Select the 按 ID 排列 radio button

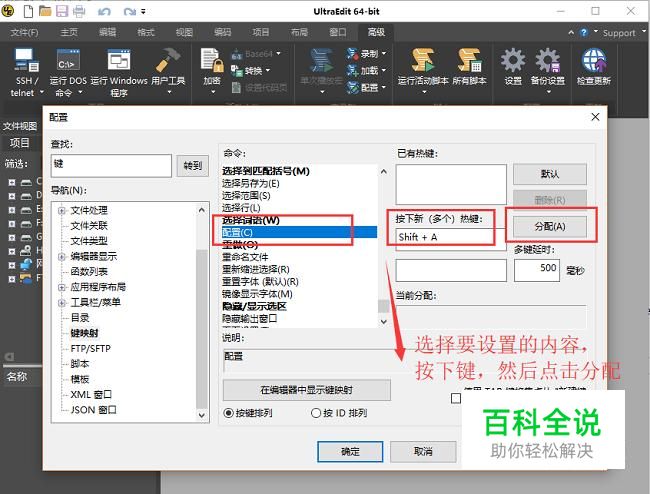coord(316,413)
